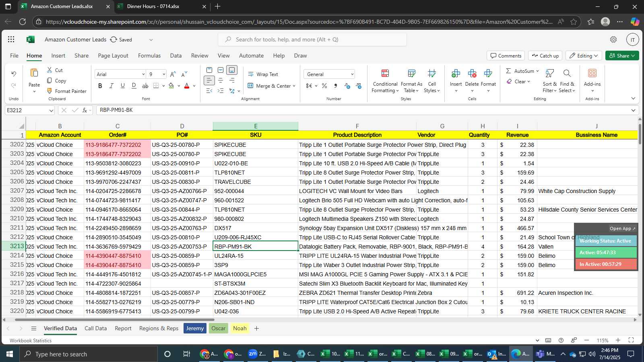Open the Page Layout ribbon tab
Viewport: 644px width, 362px height.
pos(113,56)
